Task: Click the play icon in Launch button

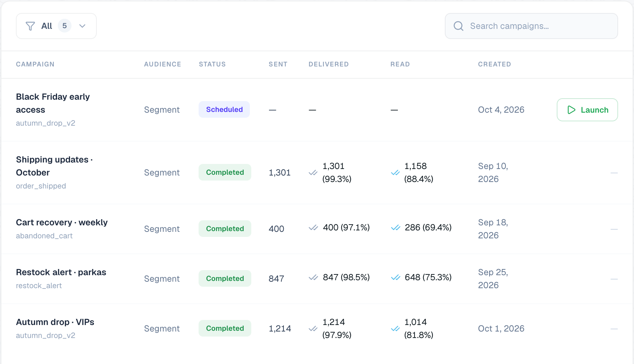Action: tap(572, 110)
